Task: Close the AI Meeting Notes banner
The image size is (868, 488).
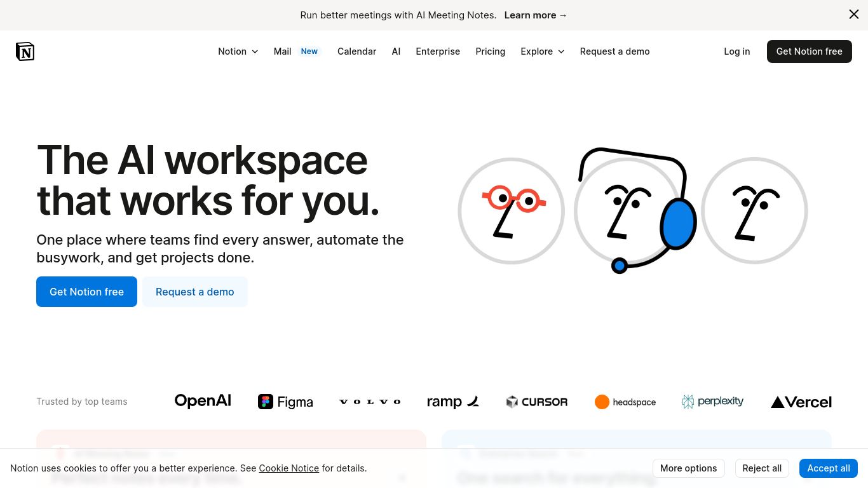Action: point(854,15)
